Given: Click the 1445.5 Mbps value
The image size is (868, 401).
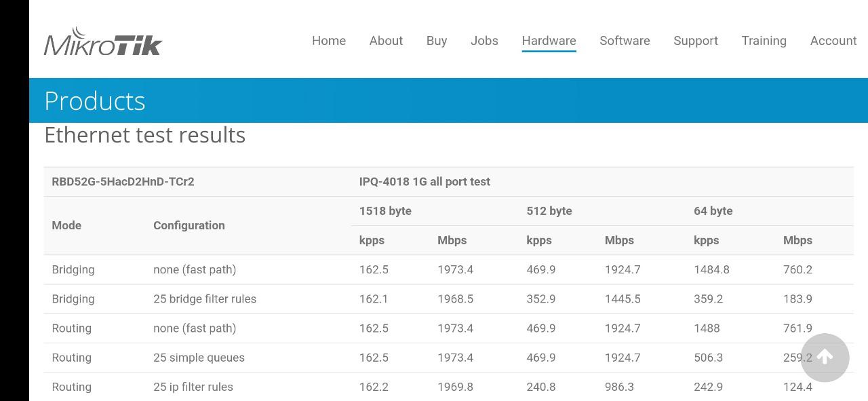Looking at the screenshot, I should (x=623, y=299).
